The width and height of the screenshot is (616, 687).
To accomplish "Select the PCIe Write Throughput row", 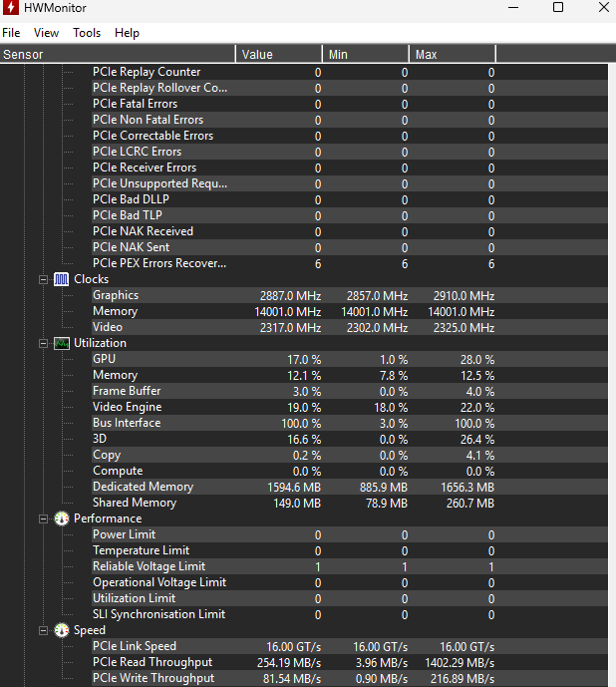I will 350,678.
